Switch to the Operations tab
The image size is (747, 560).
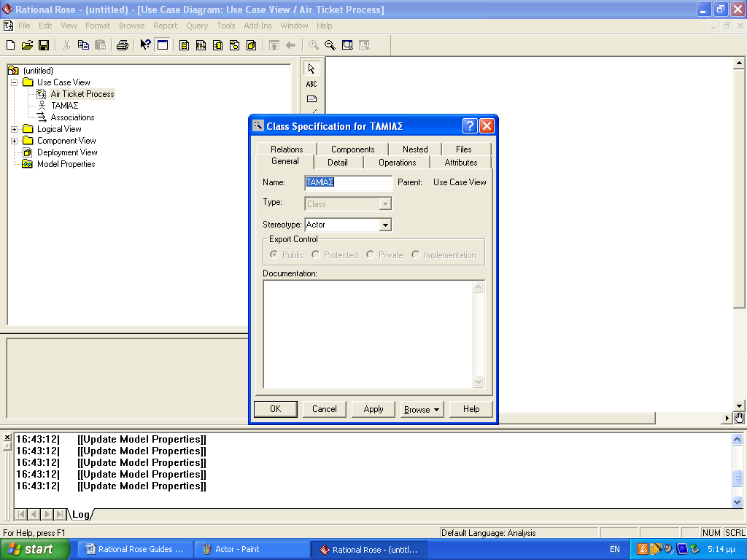point(398,163)
